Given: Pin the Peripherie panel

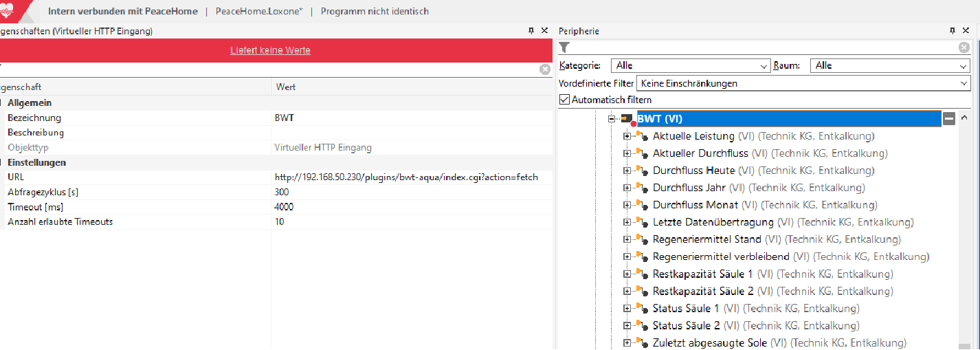Looking at the screenshot, I should tap(953, 31).
